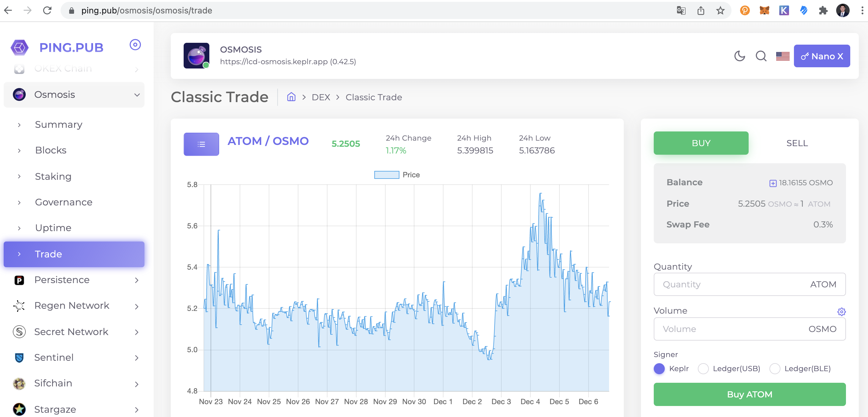The height and width of the screenshot is (417, 868).
Task: Select Ledger(BLE) signer option
Action: pyautogui.click(x=775, y=368)
